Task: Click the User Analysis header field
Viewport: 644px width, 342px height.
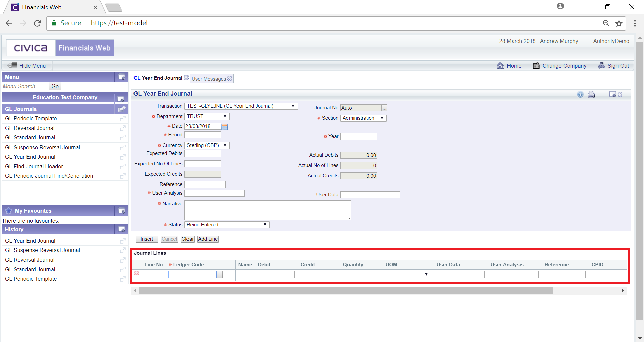Action: [214, 193]
